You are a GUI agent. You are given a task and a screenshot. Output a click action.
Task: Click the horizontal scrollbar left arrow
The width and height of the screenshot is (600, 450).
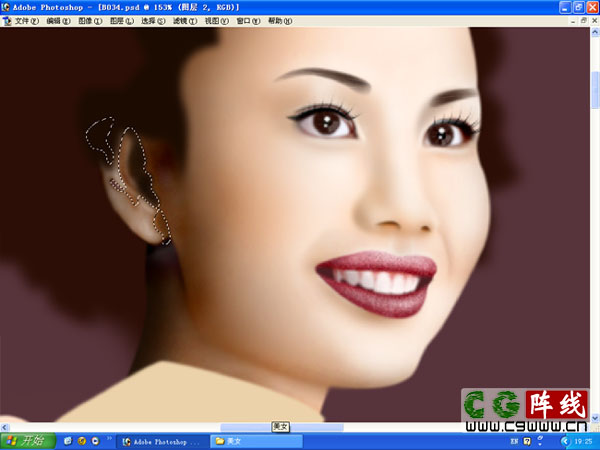pyautogui.click(x=4, y=427)
